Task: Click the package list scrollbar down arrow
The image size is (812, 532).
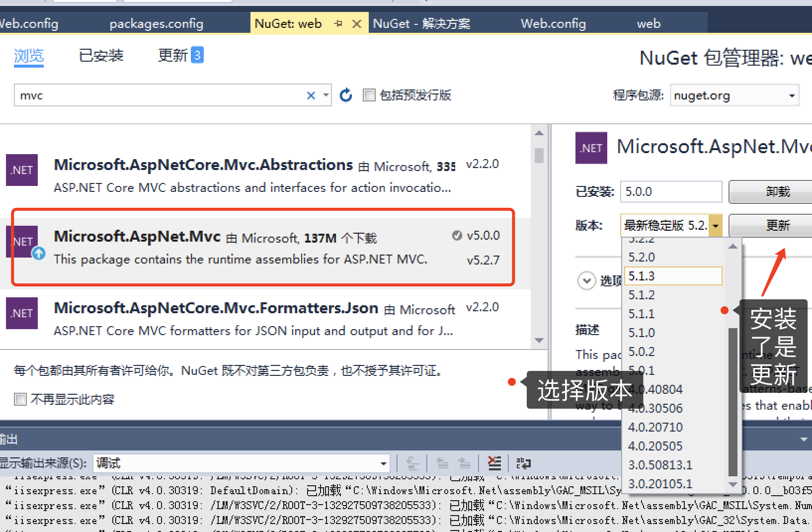Action: [539, 341]
